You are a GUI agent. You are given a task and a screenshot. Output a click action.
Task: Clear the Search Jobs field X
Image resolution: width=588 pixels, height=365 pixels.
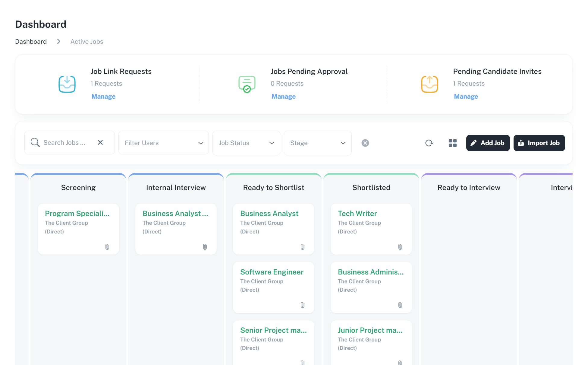coord(100,142)
